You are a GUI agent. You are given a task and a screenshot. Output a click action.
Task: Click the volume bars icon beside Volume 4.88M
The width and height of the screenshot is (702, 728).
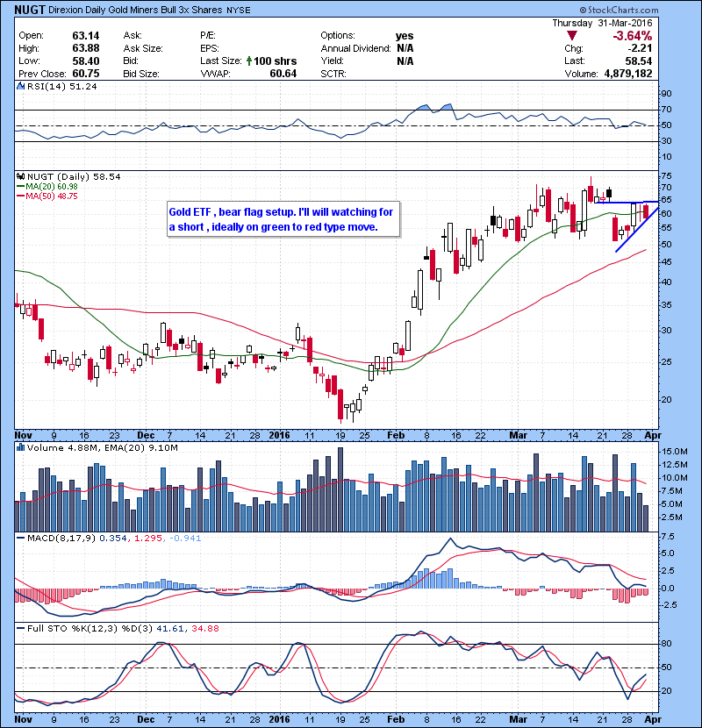[20, 447]
